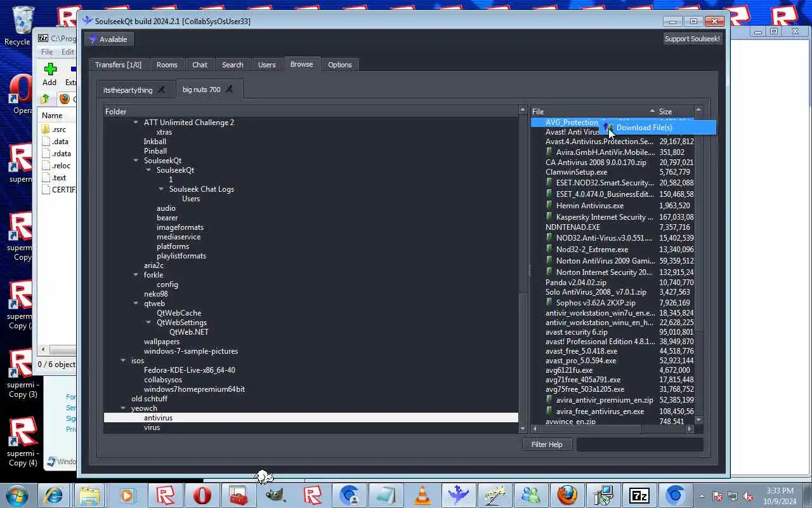Switch to the Search tab
The image size is (812, 508).
(x=232, y=65)
